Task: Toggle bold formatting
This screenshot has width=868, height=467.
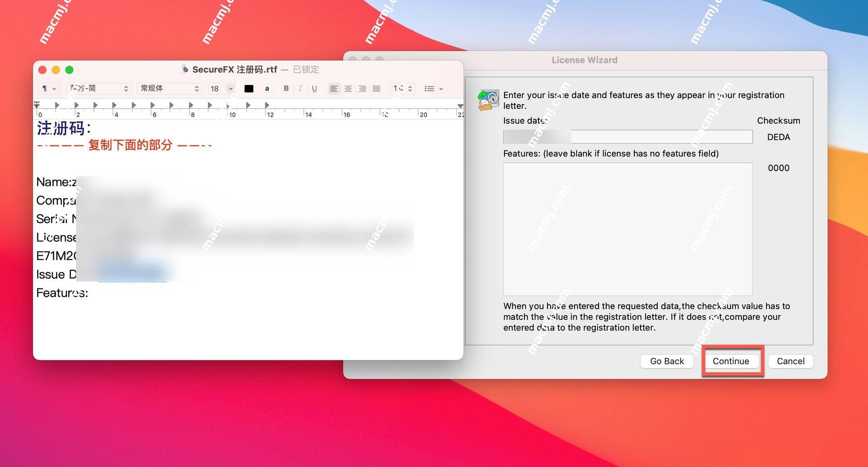Action: pyautogui.click(x=286, y=89)
